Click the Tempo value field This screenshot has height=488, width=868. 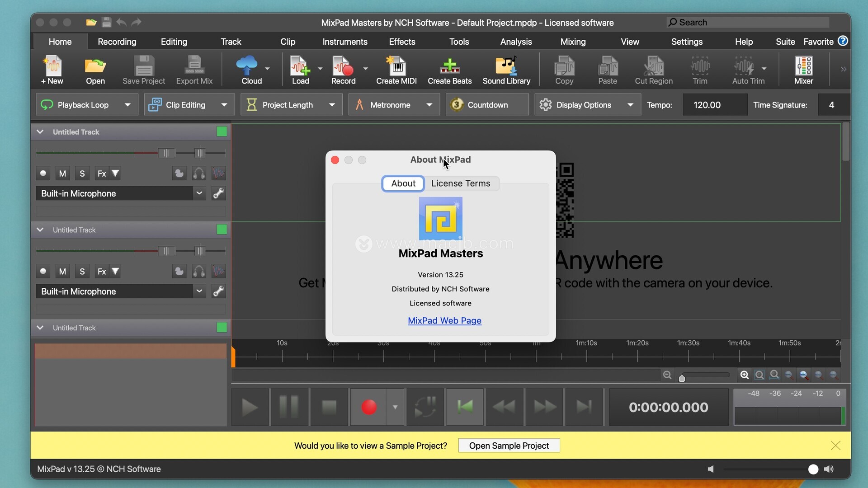pyautogui.click(x=714, y=105)
